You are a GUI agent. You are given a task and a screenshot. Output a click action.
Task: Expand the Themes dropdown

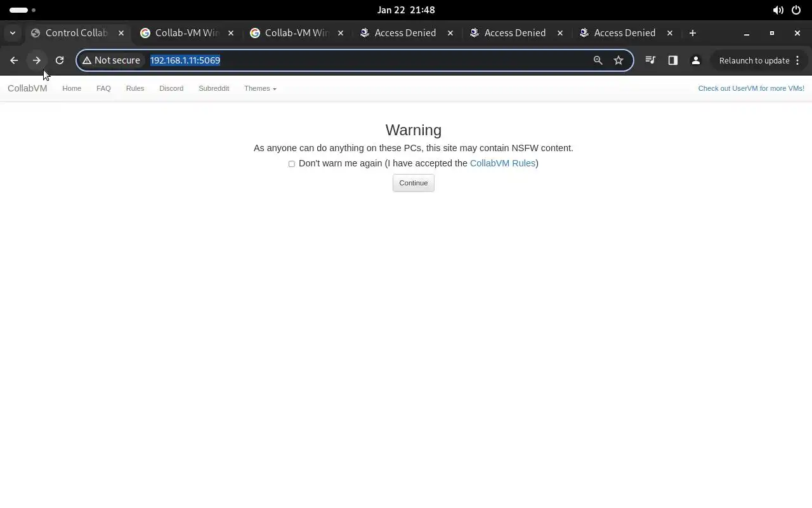tap(260, 88)
